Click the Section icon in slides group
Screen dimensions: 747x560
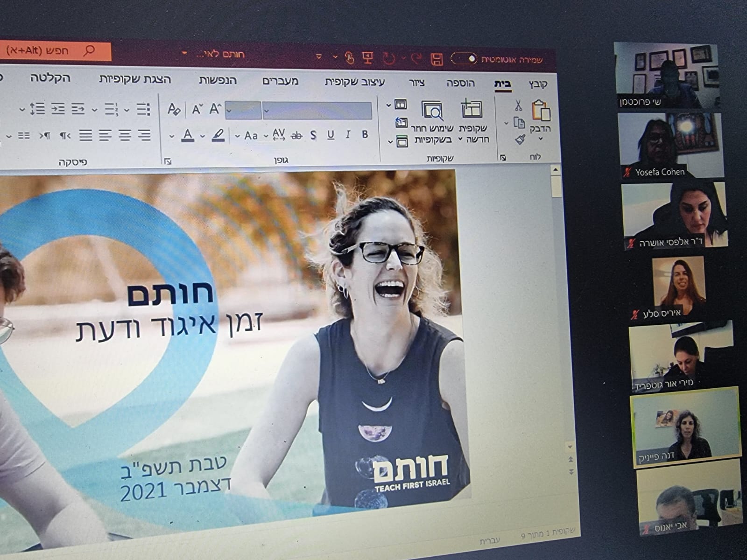pyautogui.click(x=402, y=140)
